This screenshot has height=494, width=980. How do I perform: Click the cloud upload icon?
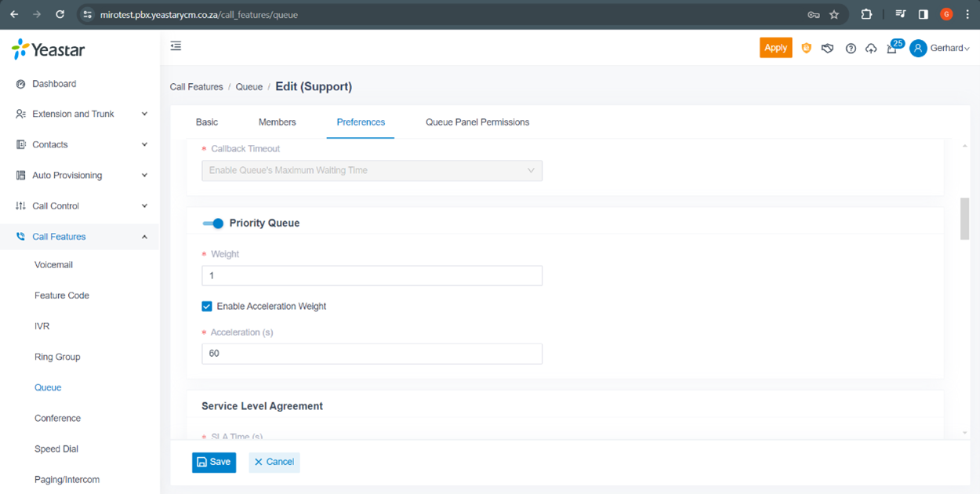(x=871, y=48)
